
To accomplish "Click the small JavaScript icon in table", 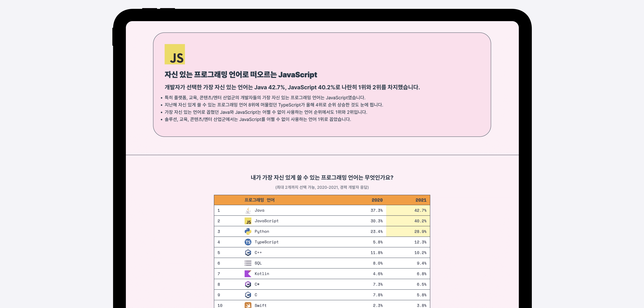I will pos(248,221).
